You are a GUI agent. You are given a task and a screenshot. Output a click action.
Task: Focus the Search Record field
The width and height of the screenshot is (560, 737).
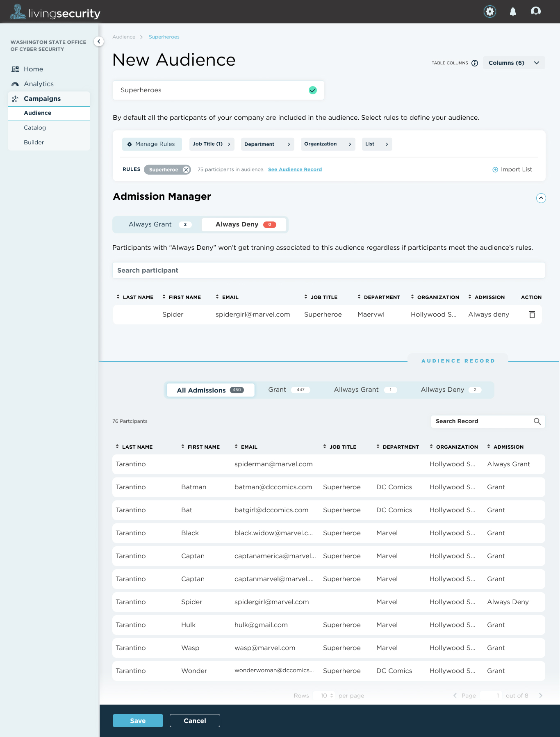(x=488, y=421)
